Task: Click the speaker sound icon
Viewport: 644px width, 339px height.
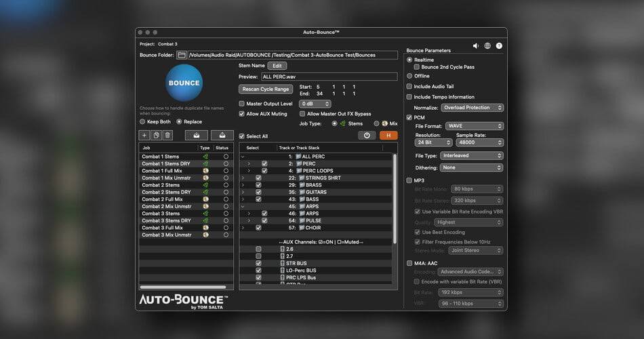Action: 476,46
